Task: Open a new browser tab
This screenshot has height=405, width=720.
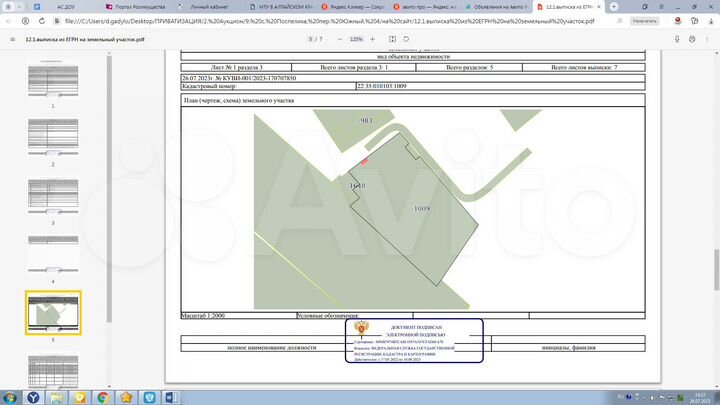Action: [614, 6]
